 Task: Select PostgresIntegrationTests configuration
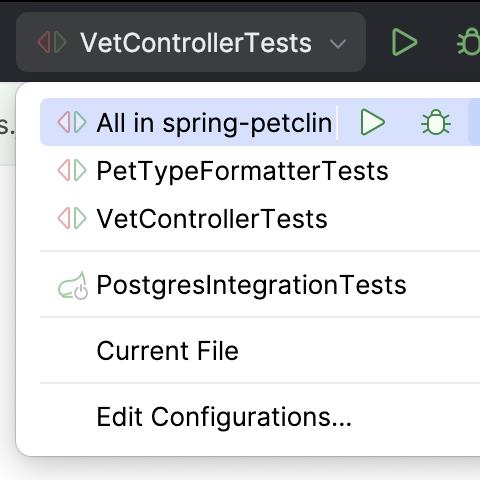pyautogui.click(x=252, y=286)
